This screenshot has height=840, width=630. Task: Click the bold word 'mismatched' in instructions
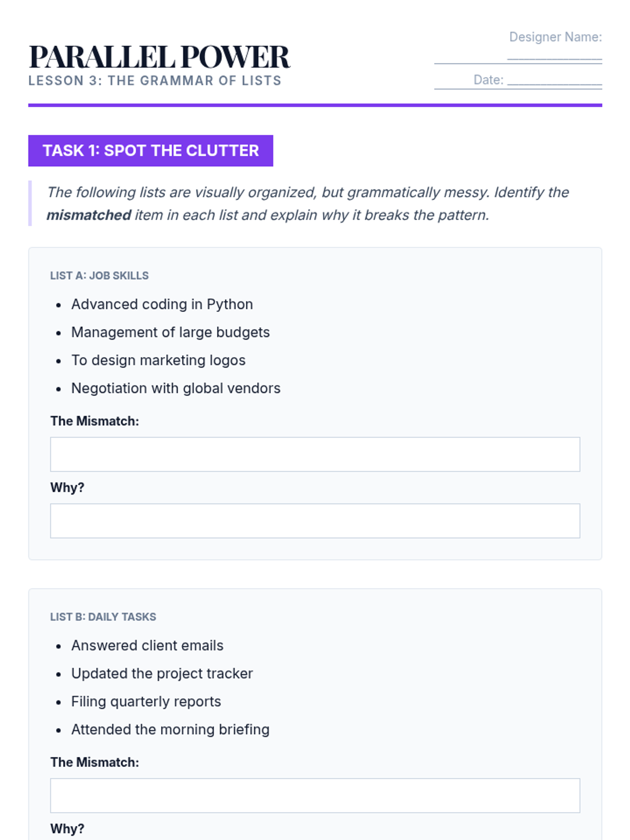89,215
